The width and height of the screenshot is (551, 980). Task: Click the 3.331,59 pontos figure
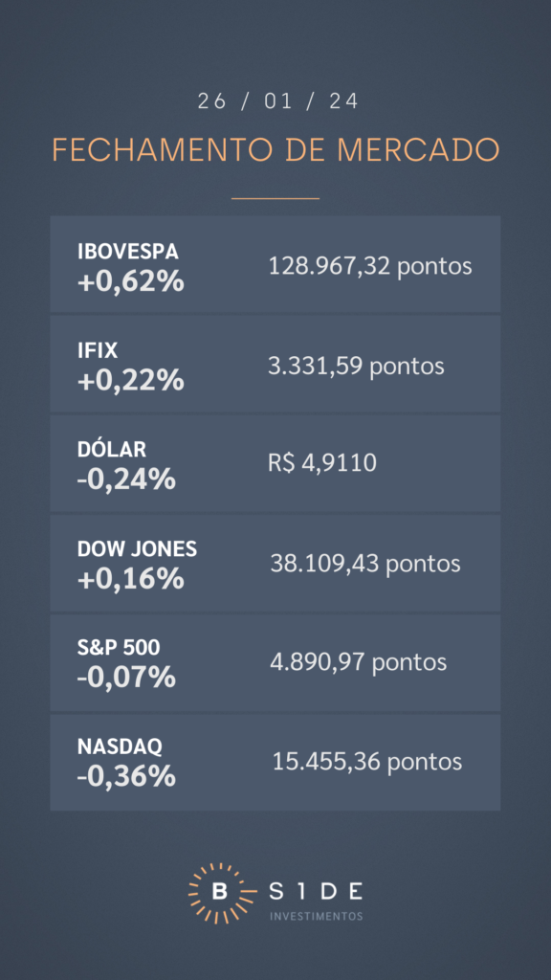coord(356,366)
